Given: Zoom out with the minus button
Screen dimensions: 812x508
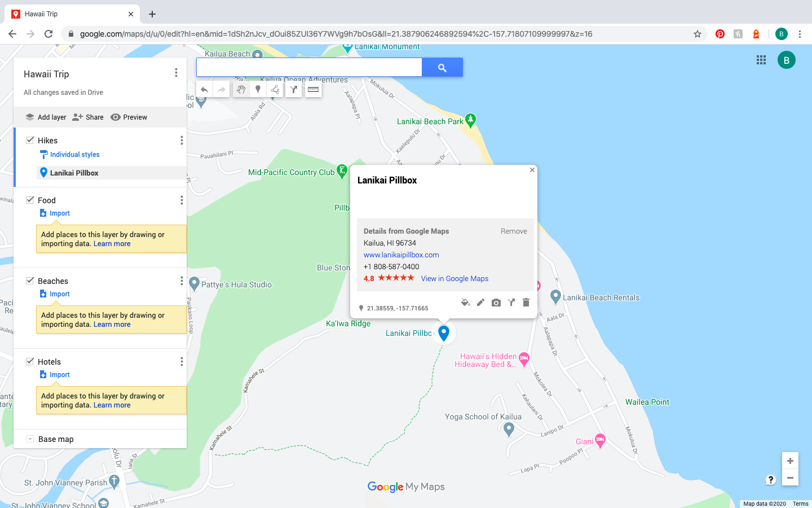Looking at the screenshot, I should (790, 478).
